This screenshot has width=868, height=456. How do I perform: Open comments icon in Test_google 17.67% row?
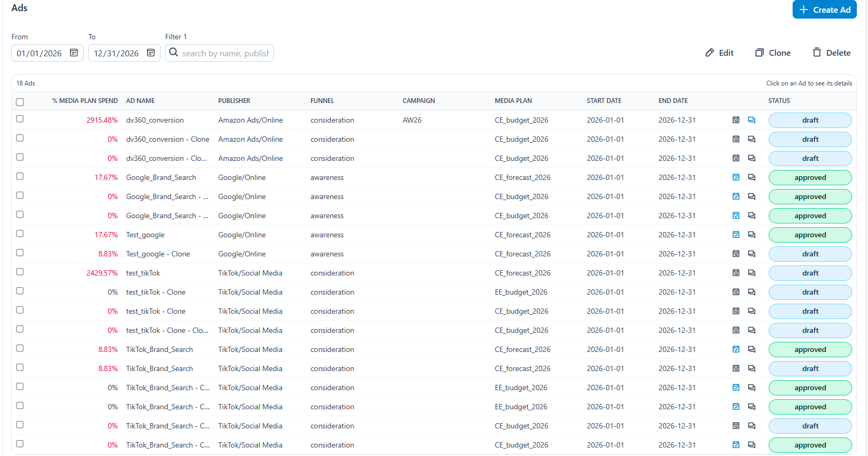pyautogui.click(x=752, y=235)
